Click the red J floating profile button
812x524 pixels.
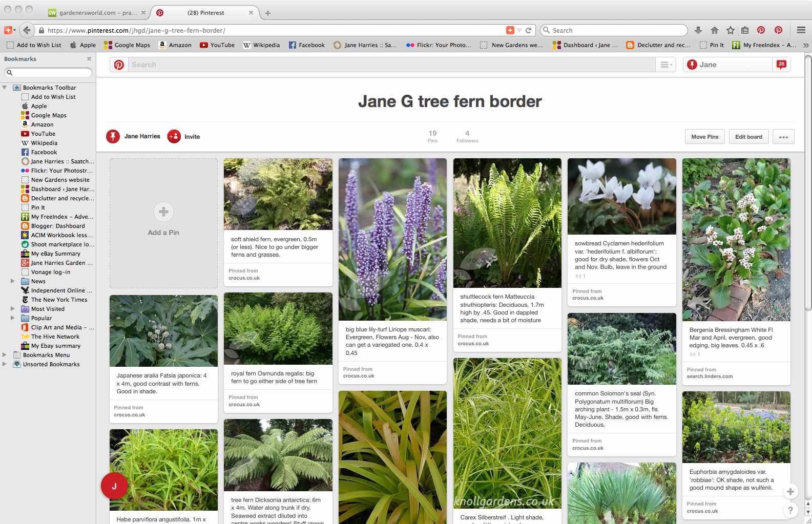[114, 486]
